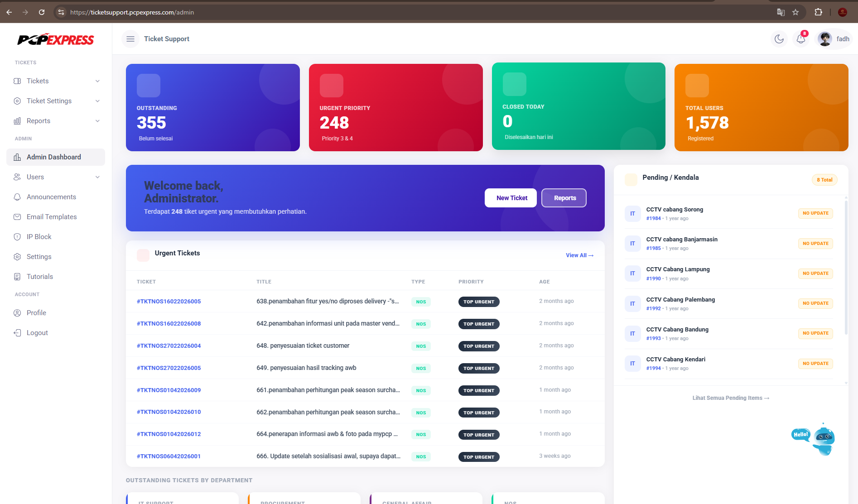Viewport: 858px width, 504px height.
Task: Click the Users sidebar icon
Action: point(17,177)
